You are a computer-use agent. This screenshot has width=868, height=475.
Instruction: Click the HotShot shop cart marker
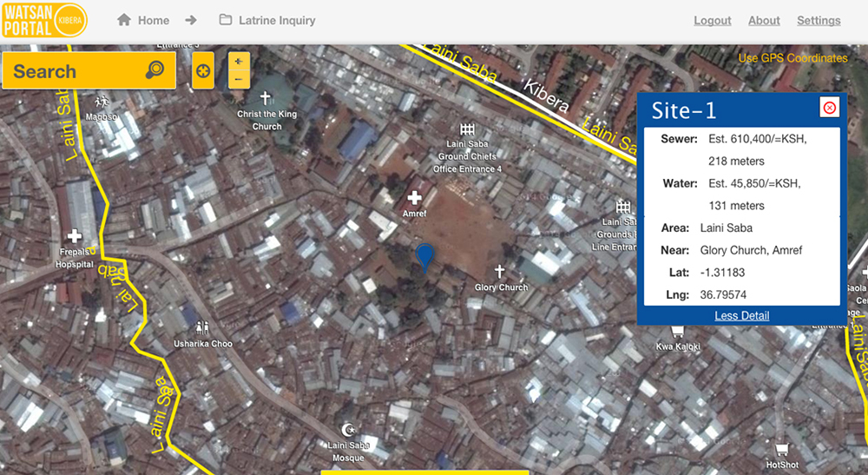click(x=782, y=449)
